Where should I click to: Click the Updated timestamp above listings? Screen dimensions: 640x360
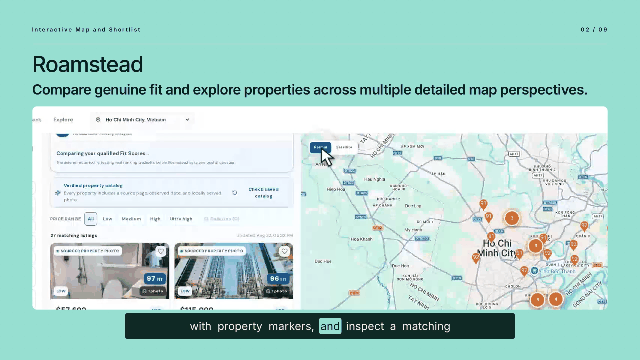click(265, 236)
